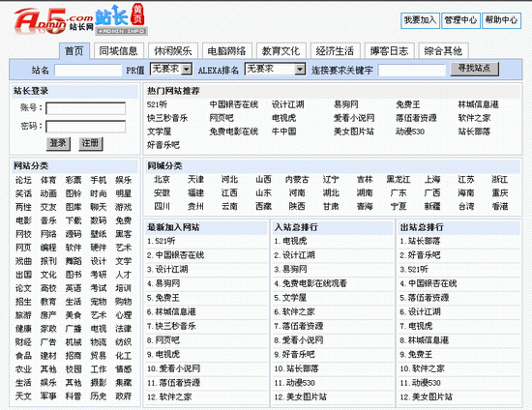Open 网页吧 in 热门网站推荐
Viewport: 532px width, 410px height.
click(x=222, y=118)
